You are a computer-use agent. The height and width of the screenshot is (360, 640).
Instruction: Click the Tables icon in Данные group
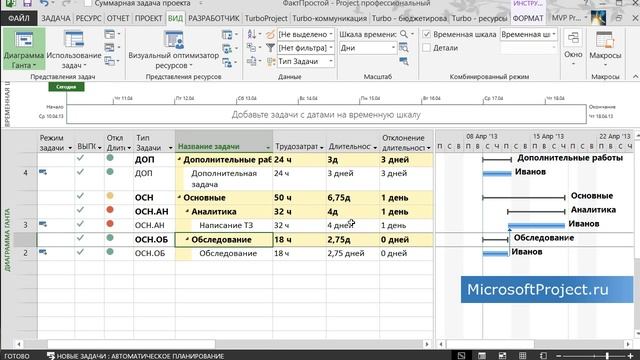click(x=251, y=62)
